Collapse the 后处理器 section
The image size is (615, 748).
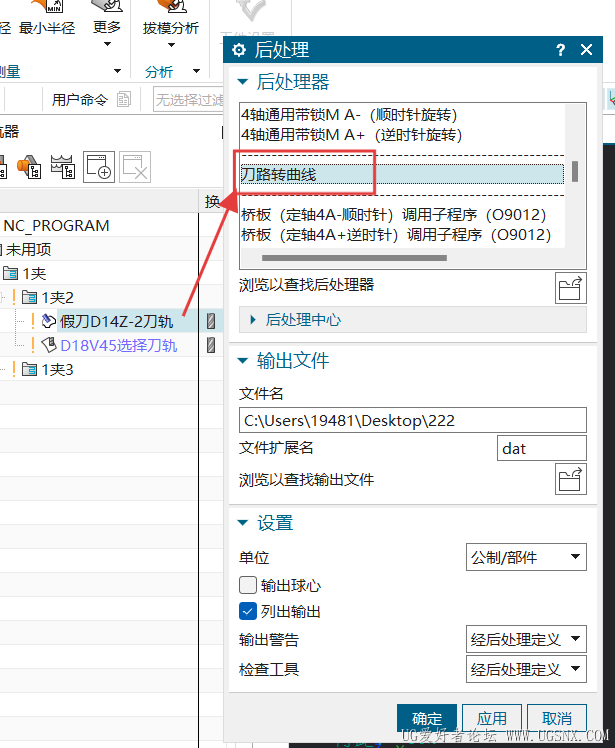click(x=243, y=82)
